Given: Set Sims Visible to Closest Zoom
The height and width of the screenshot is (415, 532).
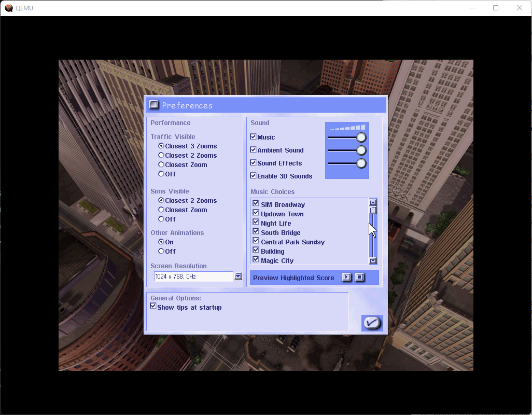Looking at the screenshot, I should point(161,210).
